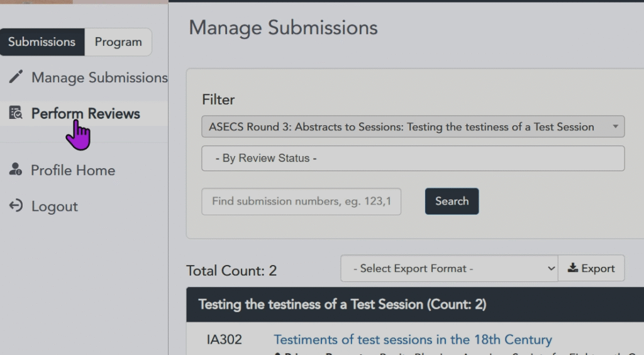Open Testiments of test sessions submission link
The height and width of the screenshot is (355, 644).
(x=413, y=340)
